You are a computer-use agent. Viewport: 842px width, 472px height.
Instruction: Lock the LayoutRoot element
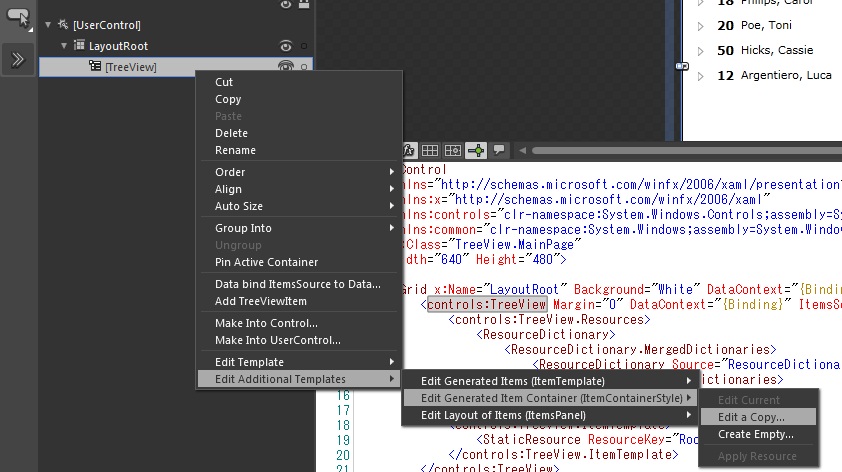point(304,46)
